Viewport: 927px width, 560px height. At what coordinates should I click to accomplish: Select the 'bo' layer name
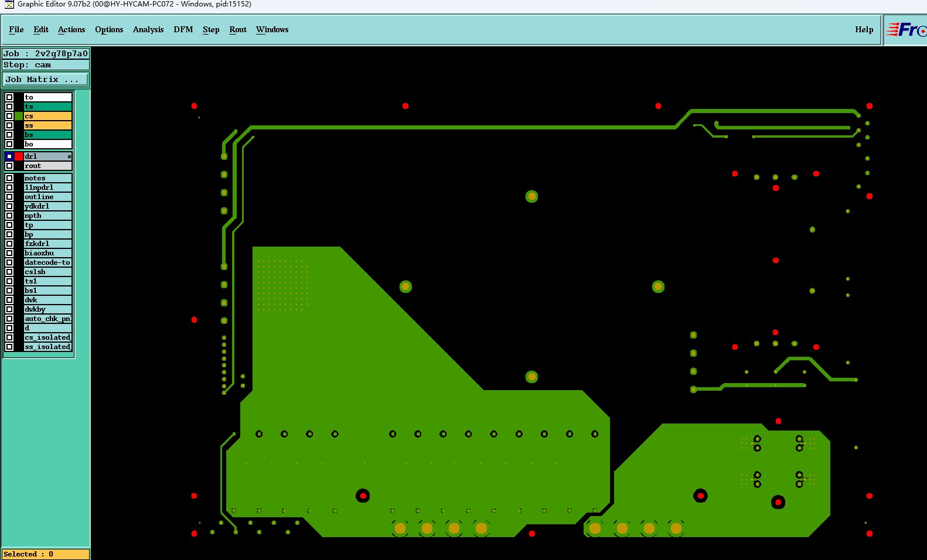(x=47, y=144)
